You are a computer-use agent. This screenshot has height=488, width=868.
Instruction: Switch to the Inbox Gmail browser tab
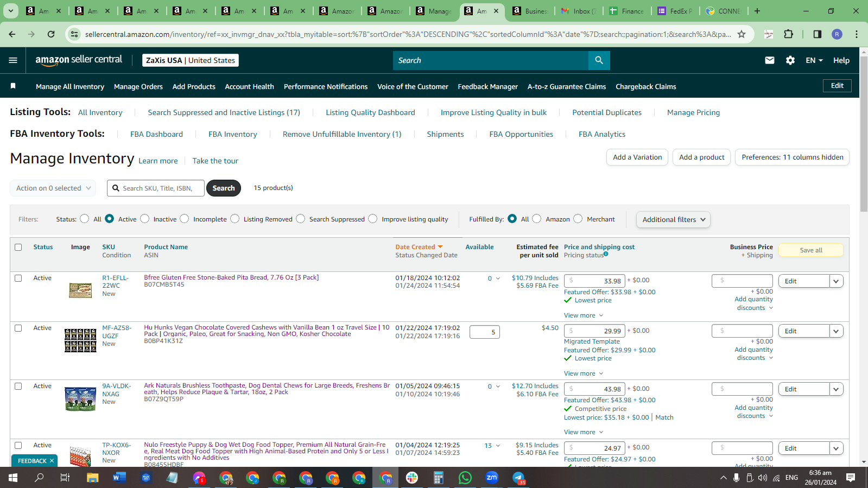click(579, 11)
